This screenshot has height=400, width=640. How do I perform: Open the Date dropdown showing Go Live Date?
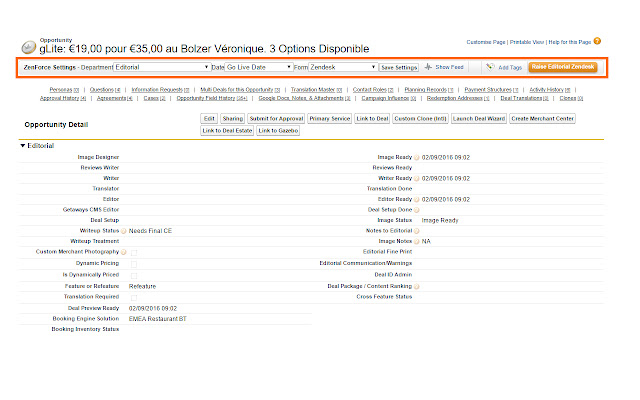tap(259, 67)
